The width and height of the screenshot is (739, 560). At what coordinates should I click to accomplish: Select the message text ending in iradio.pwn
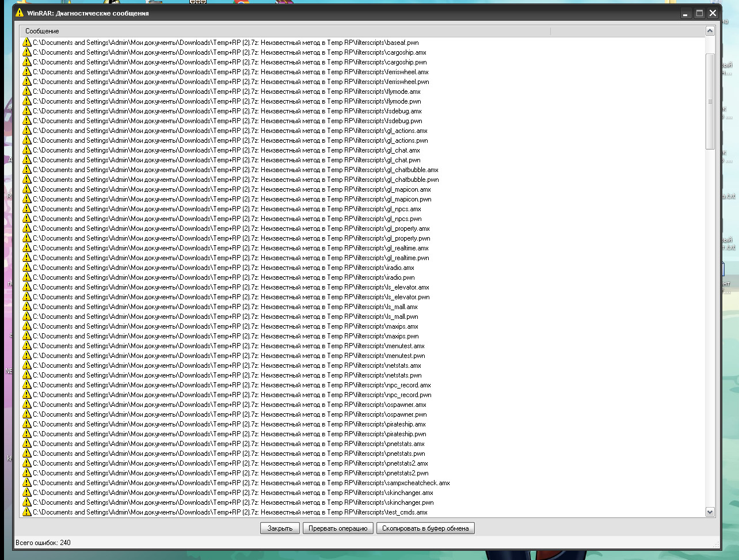coord(224,277)
